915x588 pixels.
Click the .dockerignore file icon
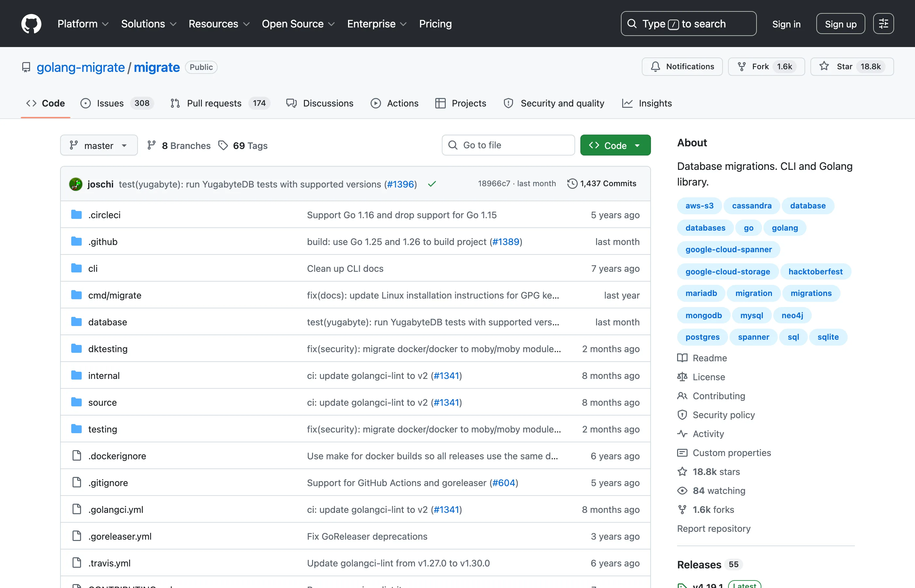77,455
